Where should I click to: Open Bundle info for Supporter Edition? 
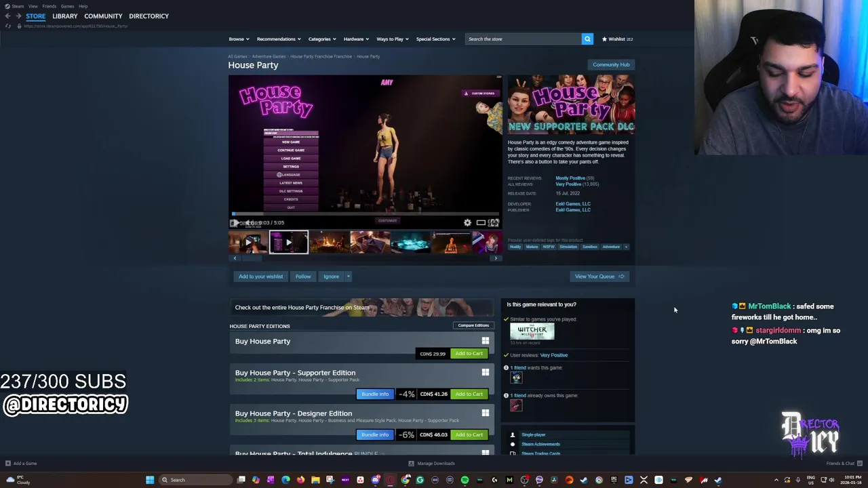(375, 394)
